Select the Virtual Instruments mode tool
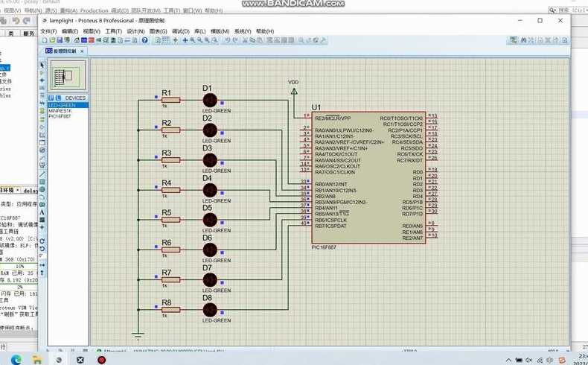 coord(42,165)
